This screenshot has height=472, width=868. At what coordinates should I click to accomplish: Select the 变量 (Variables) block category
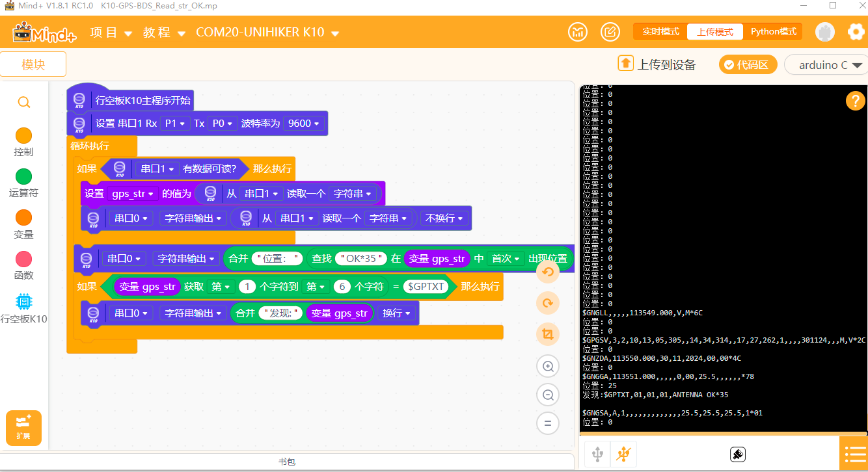(23, 224)
